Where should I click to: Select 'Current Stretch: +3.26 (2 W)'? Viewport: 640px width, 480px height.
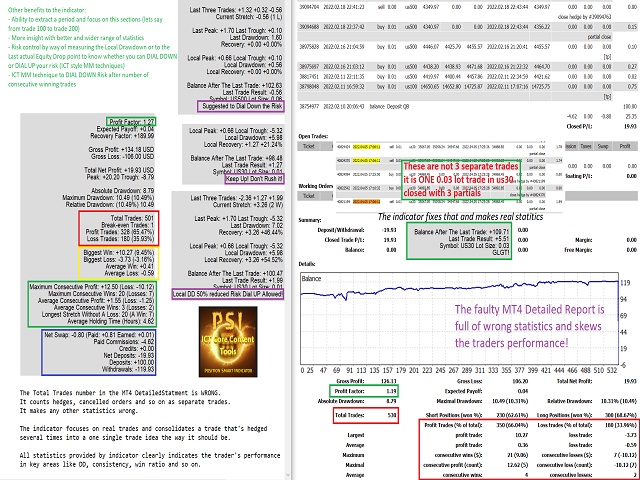(248, 205)
